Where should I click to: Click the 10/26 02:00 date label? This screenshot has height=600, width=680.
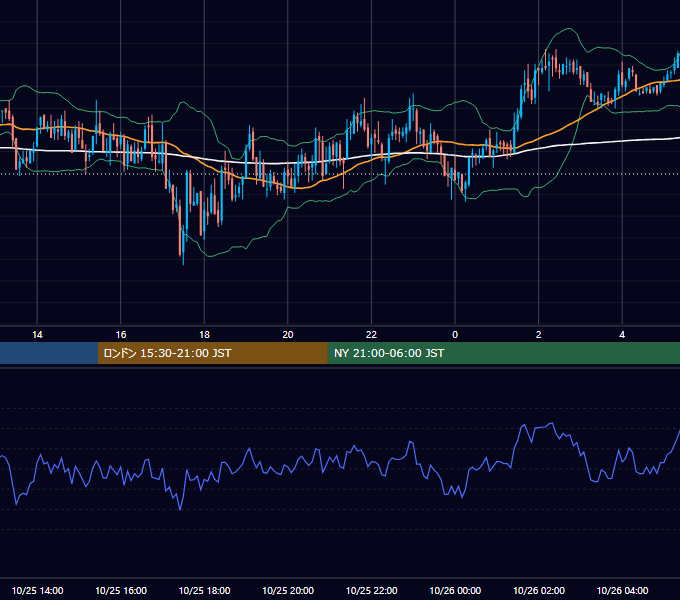click(539, 590)
